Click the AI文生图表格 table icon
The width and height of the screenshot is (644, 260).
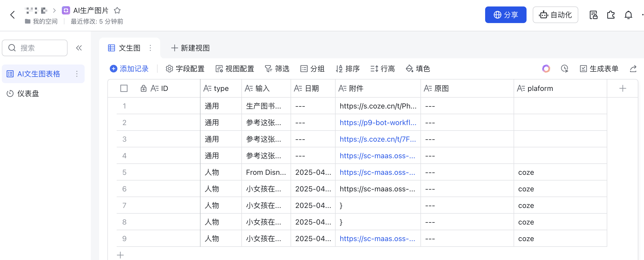coord(10,74)
